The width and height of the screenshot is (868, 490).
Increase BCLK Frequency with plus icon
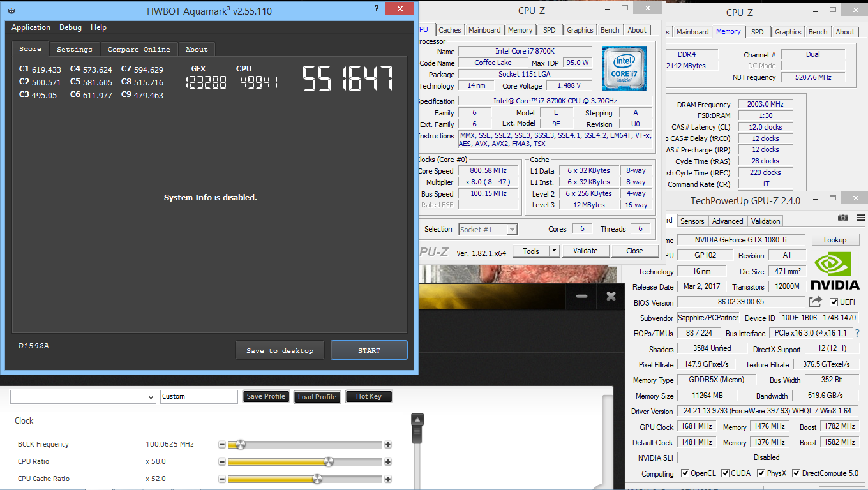(x=387, y=445)
